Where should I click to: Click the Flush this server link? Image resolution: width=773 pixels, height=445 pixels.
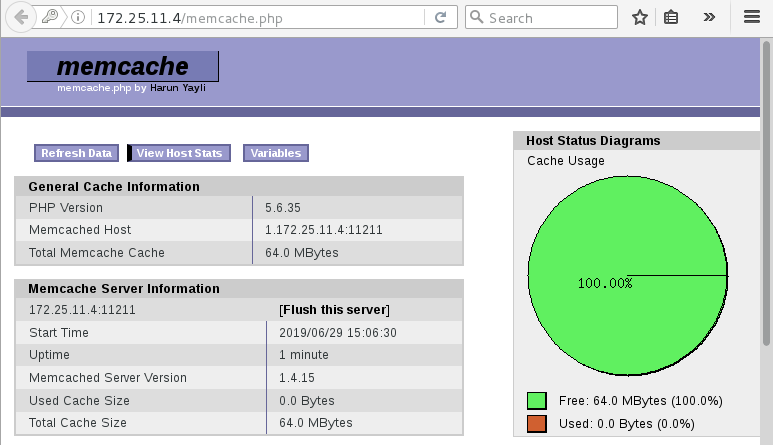[x=334, y=309]
